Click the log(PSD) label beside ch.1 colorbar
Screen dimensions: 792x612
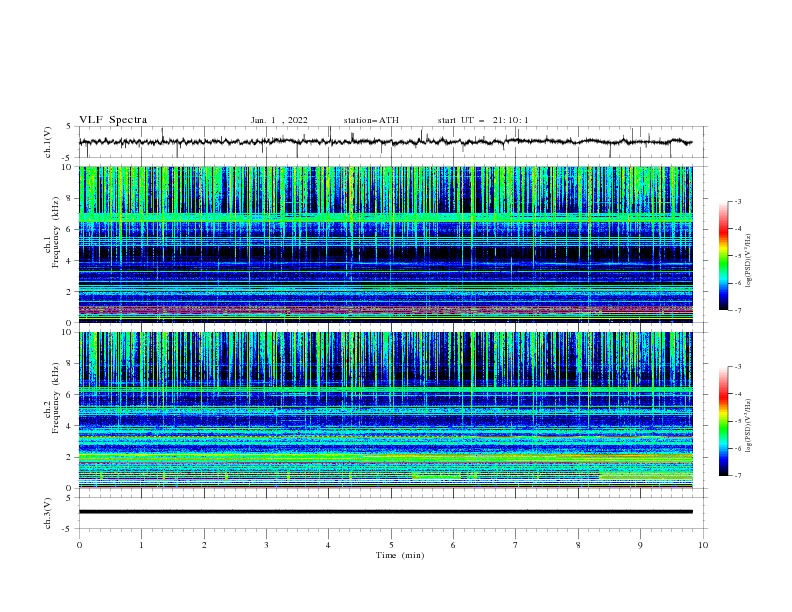[748, 261]
